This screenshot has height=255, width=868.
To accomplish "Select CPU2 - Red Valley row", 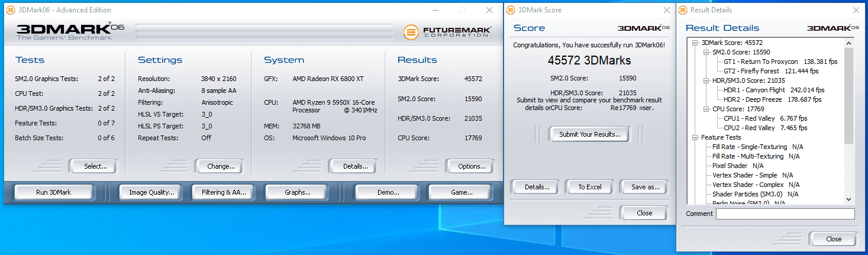I will (x=765, y=128).
